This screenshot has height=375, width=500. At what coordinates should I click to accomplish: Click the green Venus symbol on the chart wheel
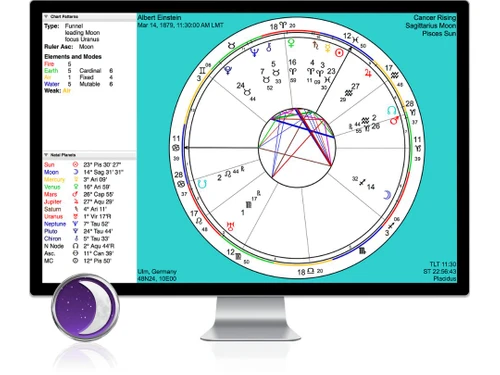pos(291,43)
